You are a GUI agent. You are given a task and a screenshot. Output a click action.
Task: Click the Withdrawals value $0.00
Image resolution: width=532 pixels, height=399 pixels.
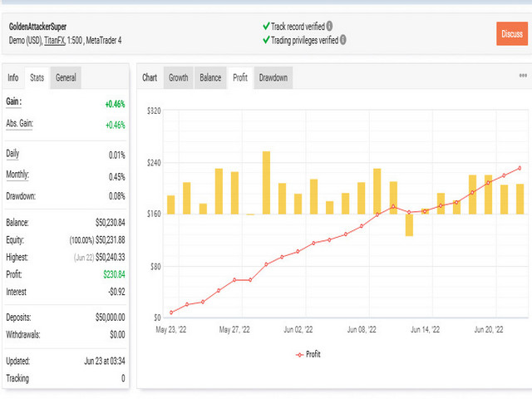[117, 335]
